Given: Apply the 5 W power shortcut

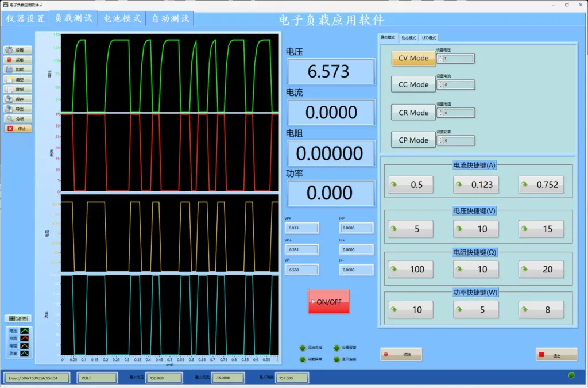Looking at the screenshot, I should (x=476, y=310).
